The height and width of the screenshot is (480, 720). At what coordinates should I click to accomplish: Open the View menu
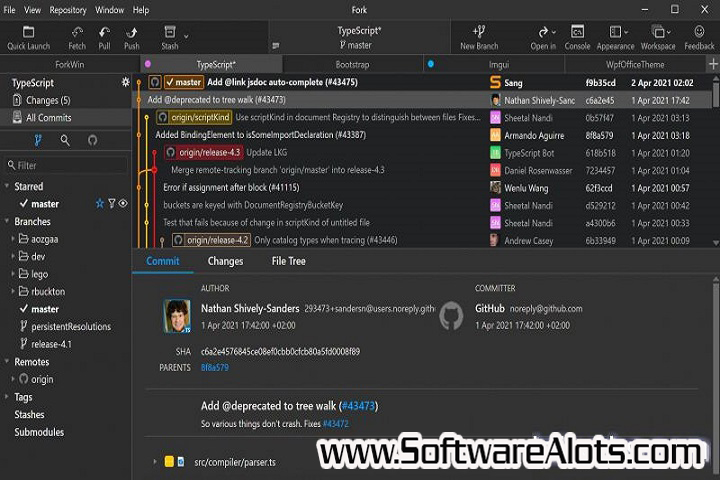pos(32,10)
